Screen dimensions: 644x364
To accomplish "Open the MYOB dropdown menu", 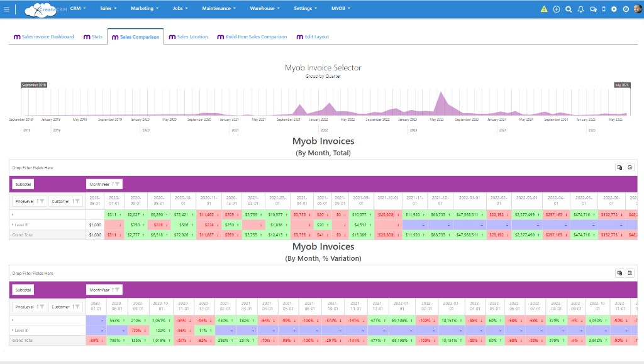I will pos(341,8).
